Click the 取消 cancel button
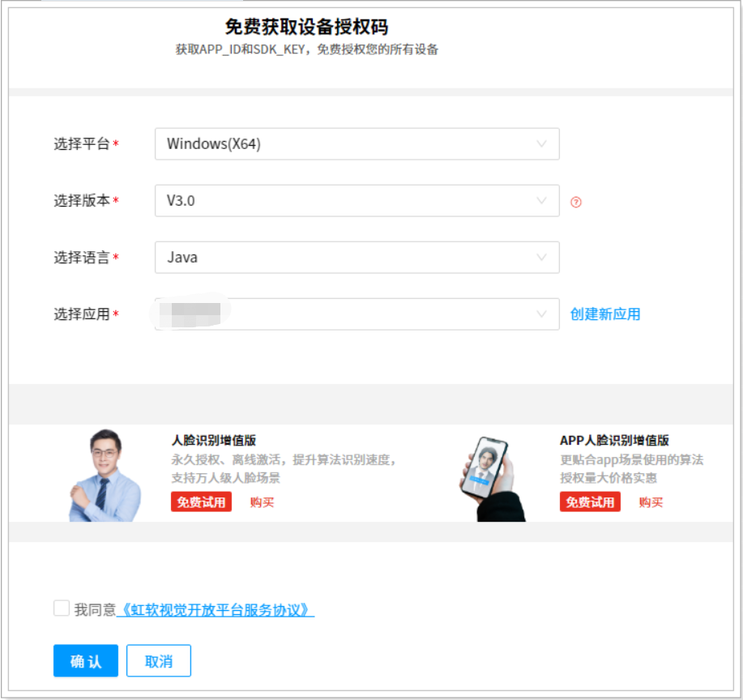Image resolution: width=743 pixels, height=700 pixels. tap(158, 660)
